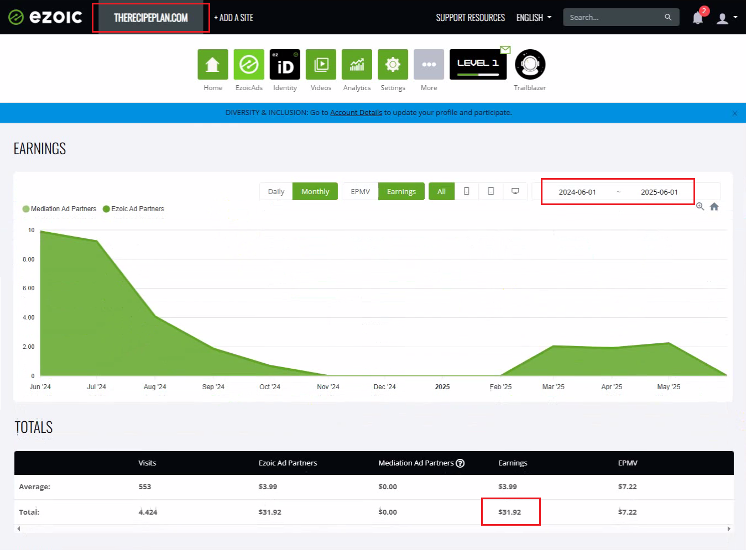Open the Settings gear icon
Viewport: 746px width, 560px height.
tap(393, 65)
